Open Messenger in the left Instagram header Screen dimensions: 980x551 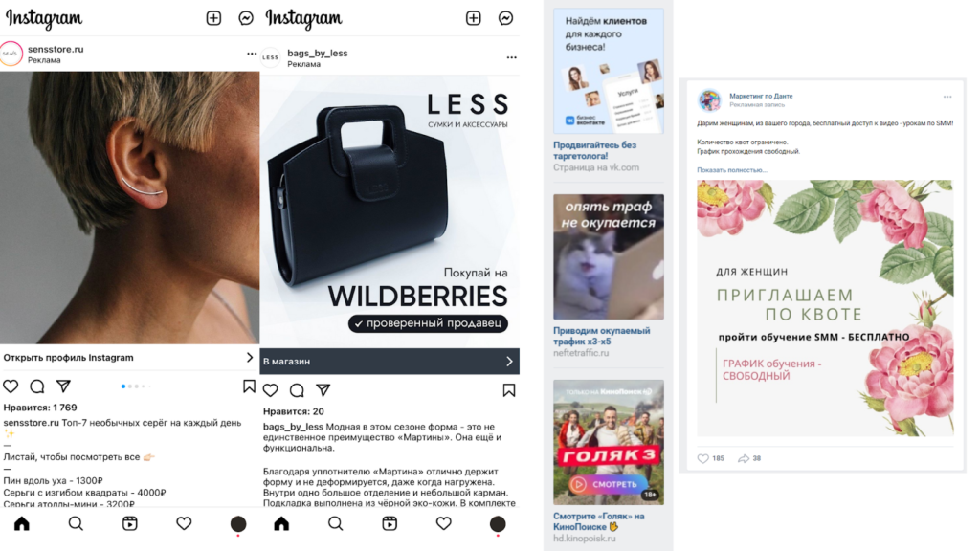[246, 18]
